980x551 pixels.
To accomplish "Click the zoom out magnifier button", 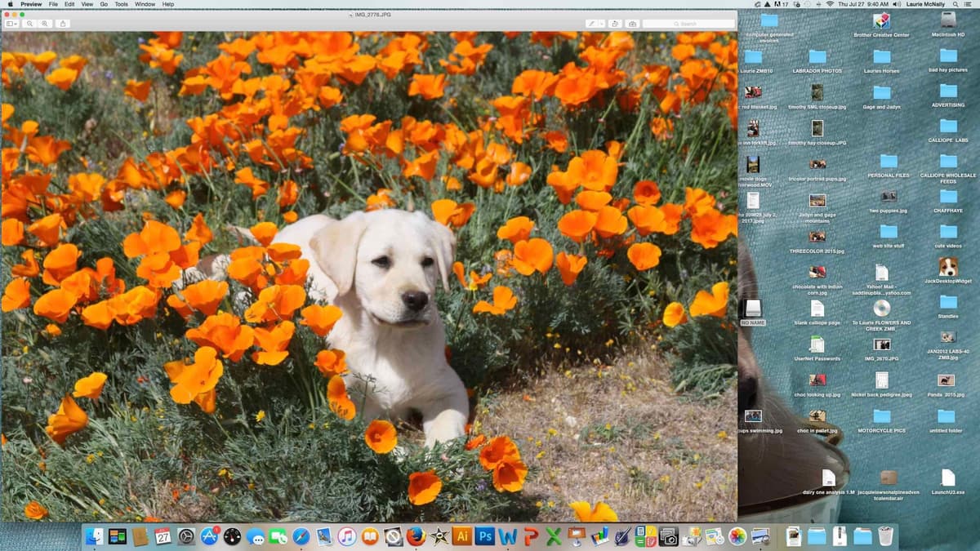I will click(x=30, y=24).
